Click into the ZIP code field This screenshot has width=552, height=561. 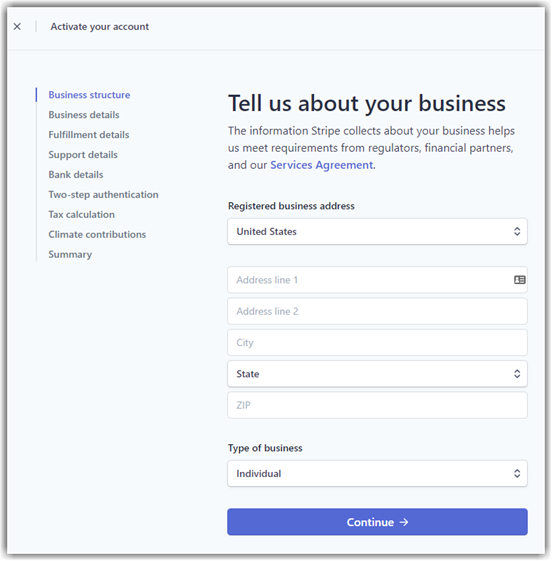pos(377,405)
